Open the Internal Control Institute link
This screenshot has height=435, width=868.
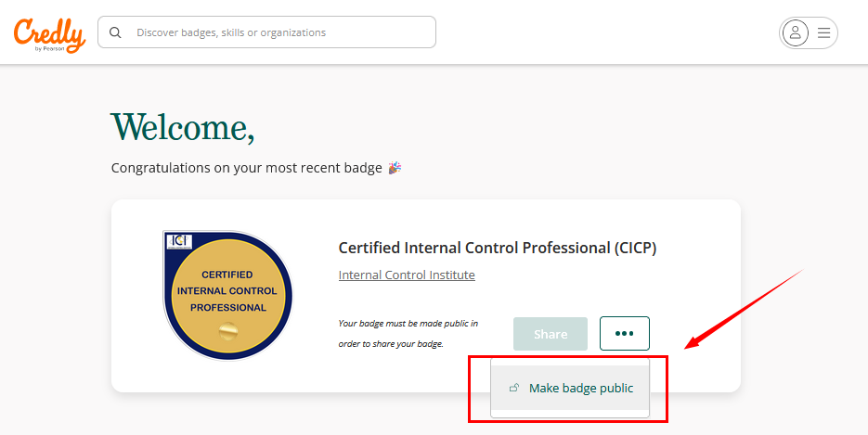(x=407, y=275)
